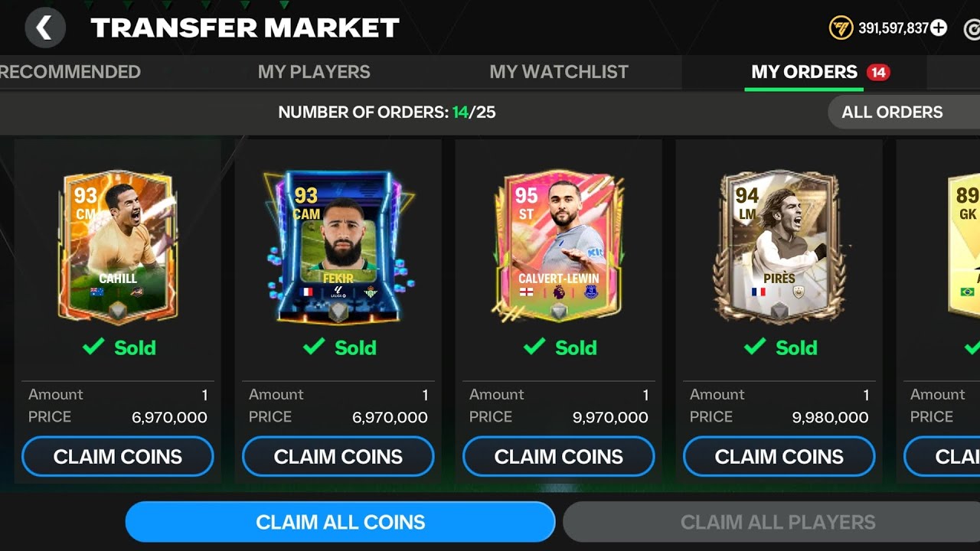Tap the green Sold checkmark under Cahill
This screenshot has width=980, height=551.
pyautogui.click(x=93, y=347)
